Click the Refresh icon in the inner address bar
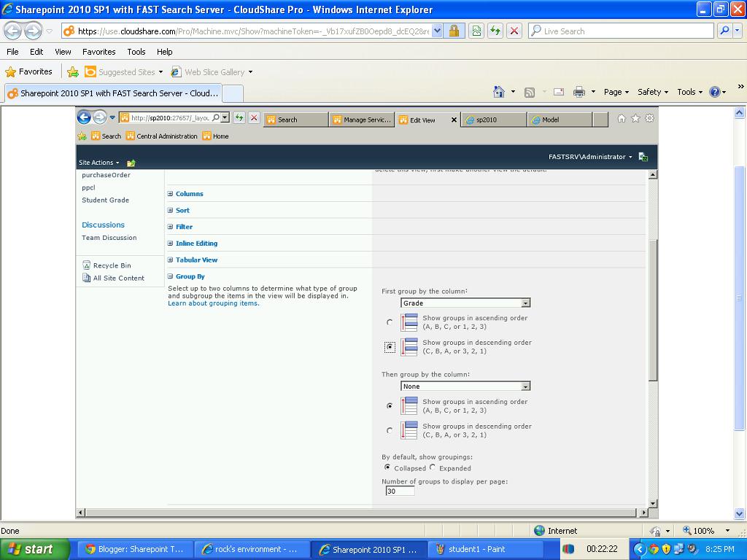 [239, 116]
